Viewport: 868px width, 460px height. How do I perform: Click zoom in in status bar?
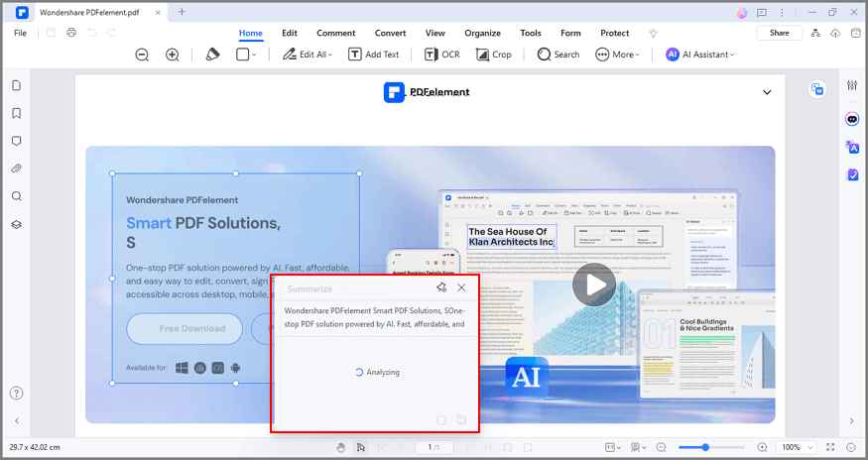point(762,447)
